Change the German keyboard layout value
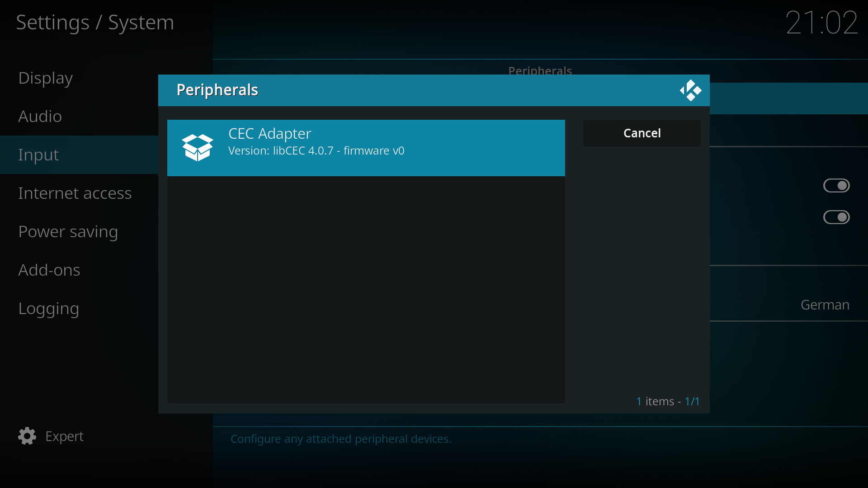Image resolution: width=868 pixels, height=488 pixels. point(825,305)
